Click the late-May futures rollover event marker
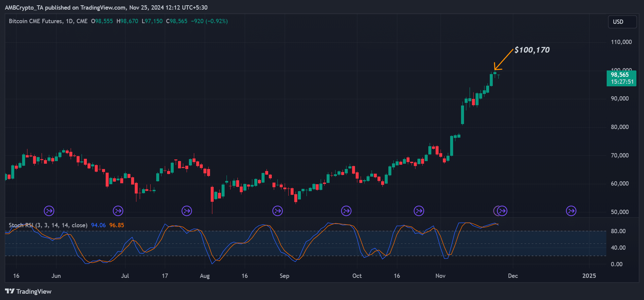 pos(49,211)
